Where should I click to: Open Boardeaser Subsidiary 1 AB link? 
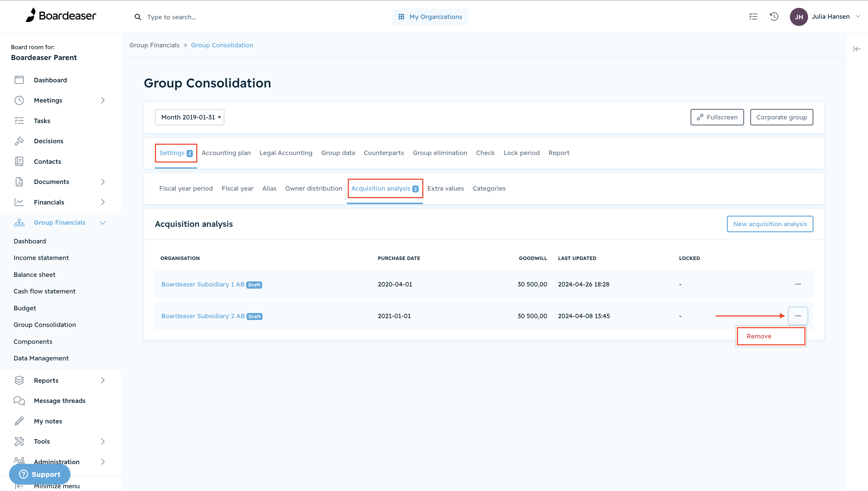point(203,284)
